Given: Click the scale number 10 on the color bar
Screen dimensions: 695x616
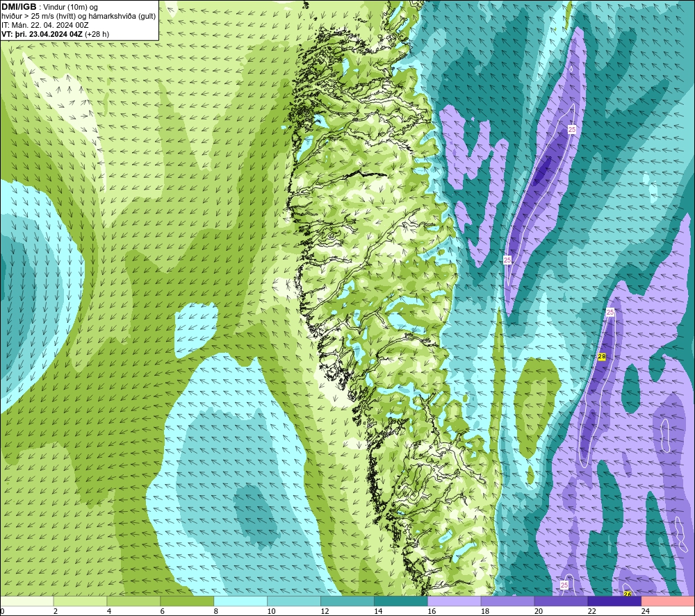Looking at the screenshot, I should tap(271, 611).
